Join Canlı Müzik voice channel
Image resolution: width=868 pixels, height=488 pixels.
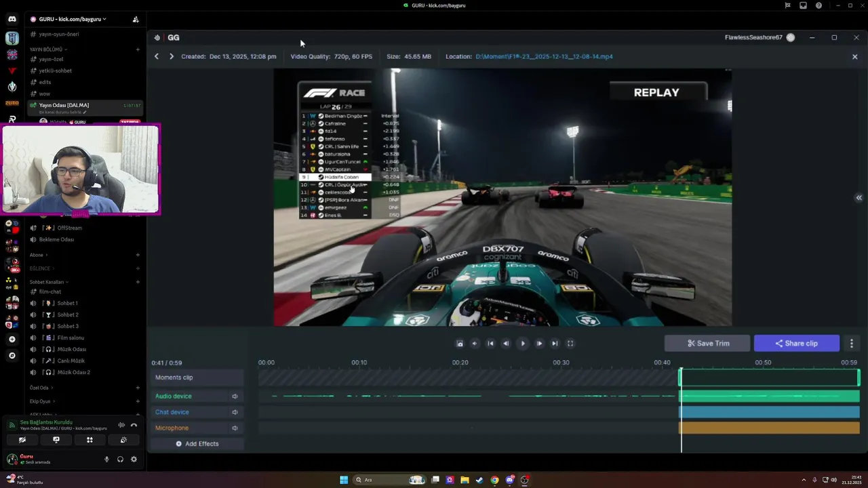click(x=71, y=361)
